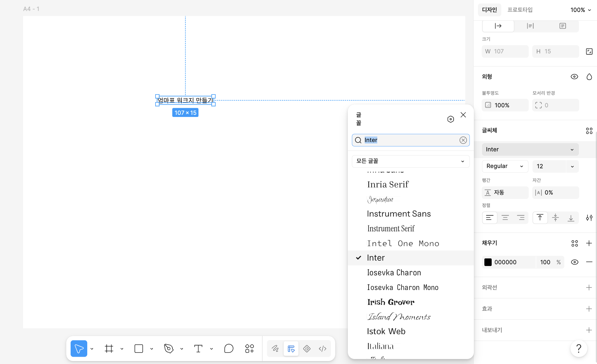
Task: Toggle layer visibility in 외형 section
Action: (574, 77)
